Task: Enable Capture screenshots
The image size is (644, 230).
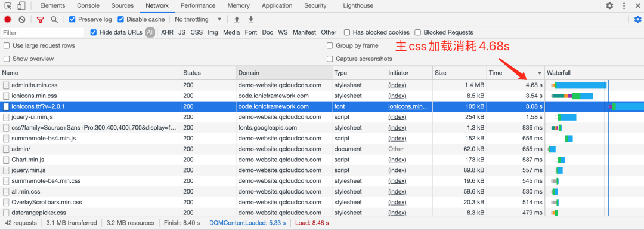Action: 330,59
